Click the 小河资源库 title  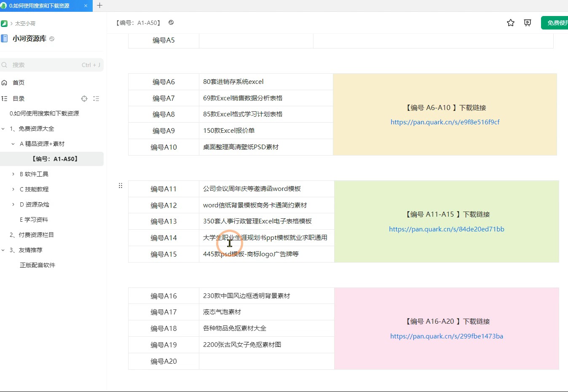tap(29, 38)
